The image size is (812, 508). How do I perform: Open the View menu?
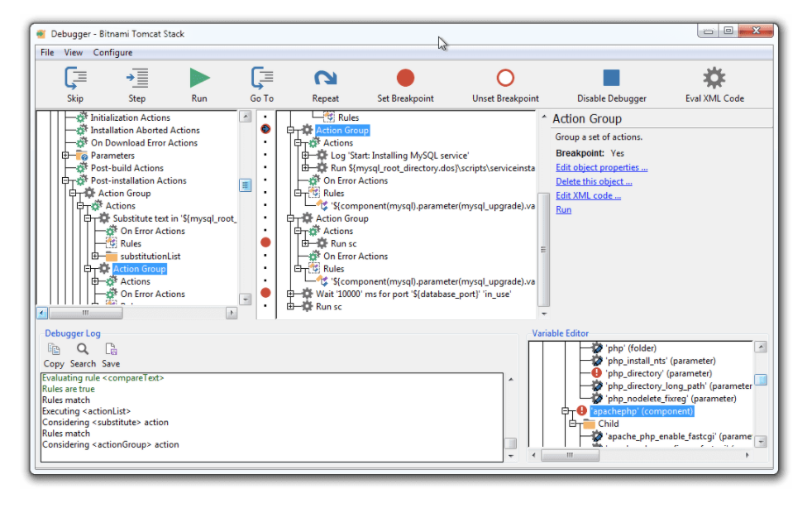point(73,52)
